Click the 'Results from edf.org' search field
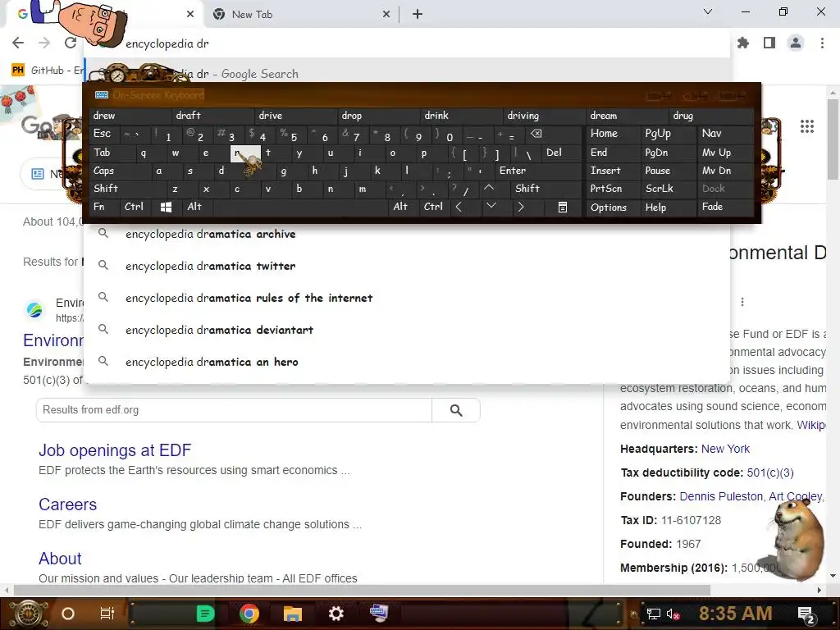 click(234, 410)
